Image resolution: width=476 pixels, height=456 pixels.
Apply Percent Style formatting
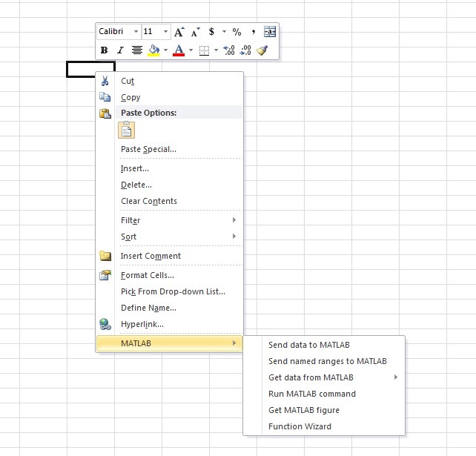[237, 32]
